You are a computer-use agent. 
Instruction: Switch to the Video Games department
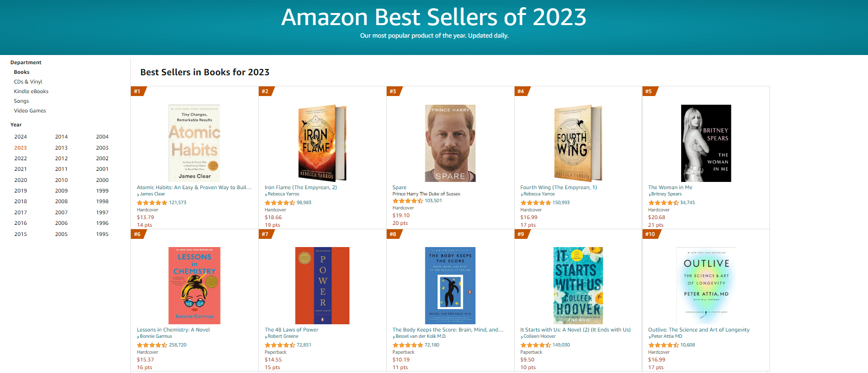[x=30, y=111]
